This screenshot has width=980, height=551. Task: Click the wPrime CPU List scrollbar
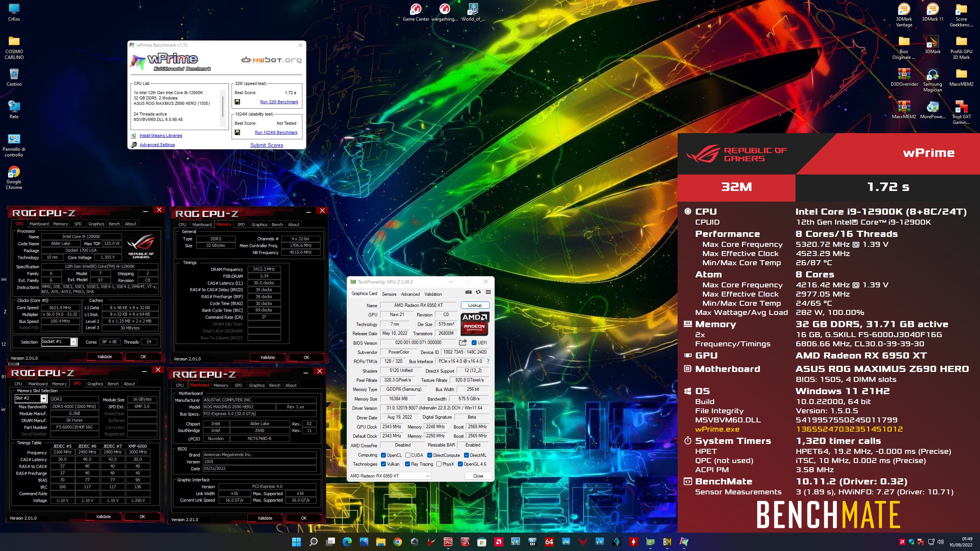[x=223, y=108]
